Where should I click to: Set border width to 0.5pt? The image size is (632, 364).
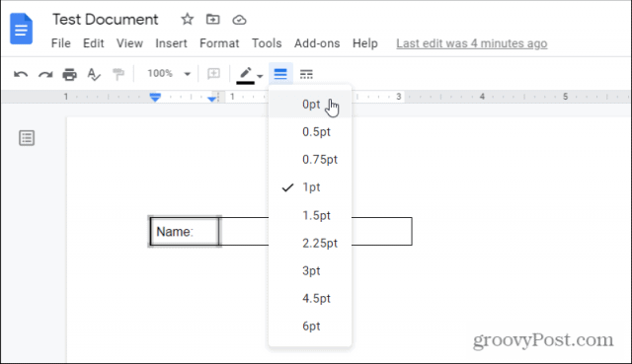(x=310, y=132)
